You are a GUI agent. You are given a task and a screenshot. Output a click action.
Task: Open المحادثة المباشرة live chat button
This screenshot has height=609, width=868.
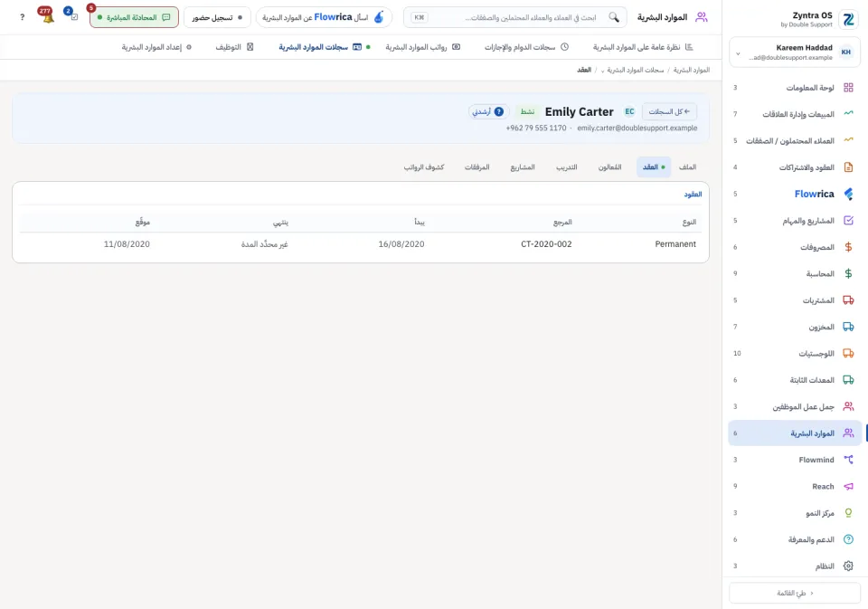point(134,17)
